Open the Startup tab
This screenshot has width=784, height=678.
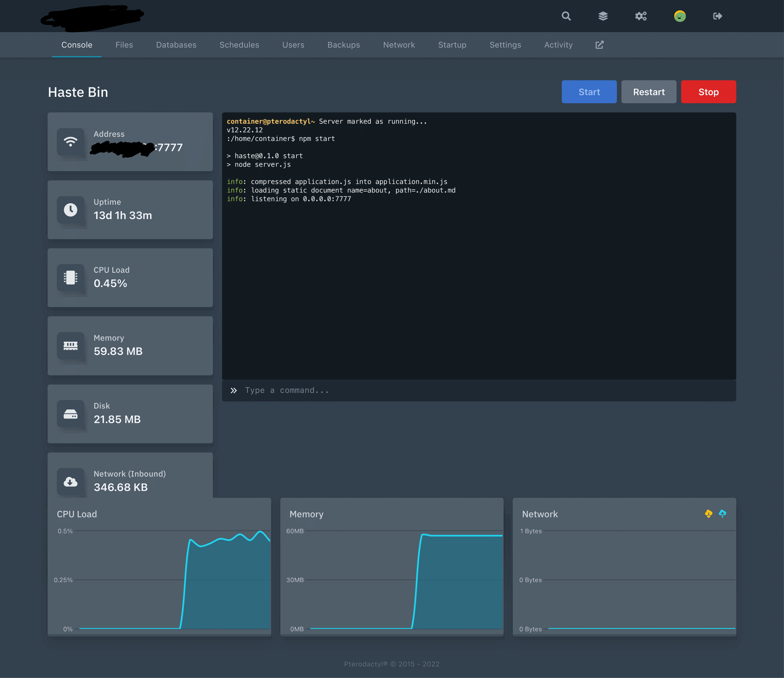point(452,45)
